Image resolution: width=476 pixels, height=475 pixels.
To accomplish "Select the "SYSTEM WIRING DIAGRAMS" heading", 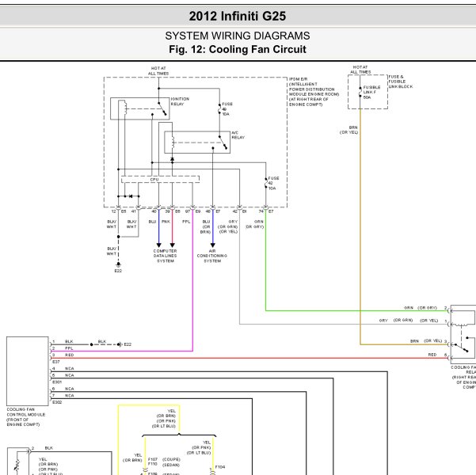I will point(238,36).
